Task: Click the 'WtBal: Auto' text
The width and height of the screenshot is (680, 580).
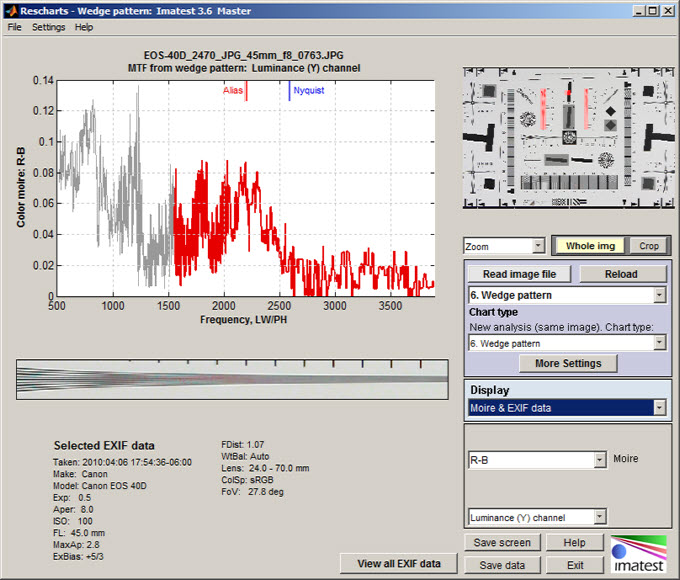Action: 245,456
